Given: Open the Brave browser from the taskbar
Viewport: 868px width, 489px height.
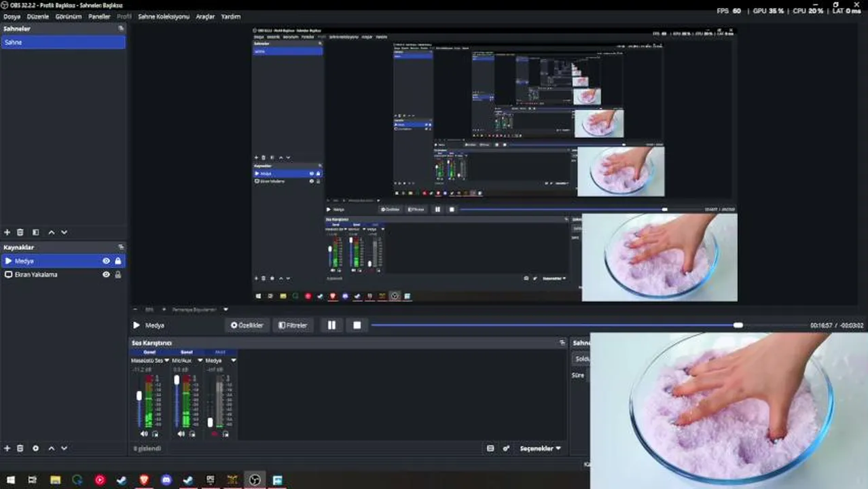Looking at the screenshot, I should [145, 480].
